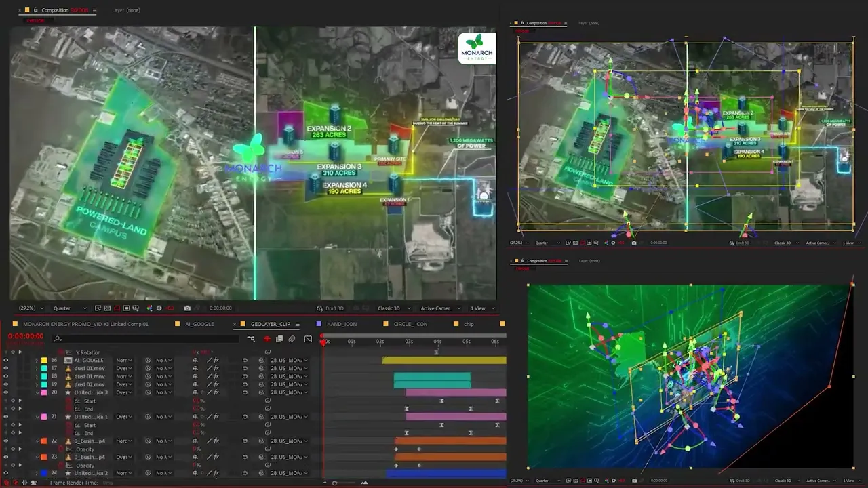Open the Graph Editor in timeline
Image resolution: width=868 pixels, height=488 pixels.
point(308,339)
